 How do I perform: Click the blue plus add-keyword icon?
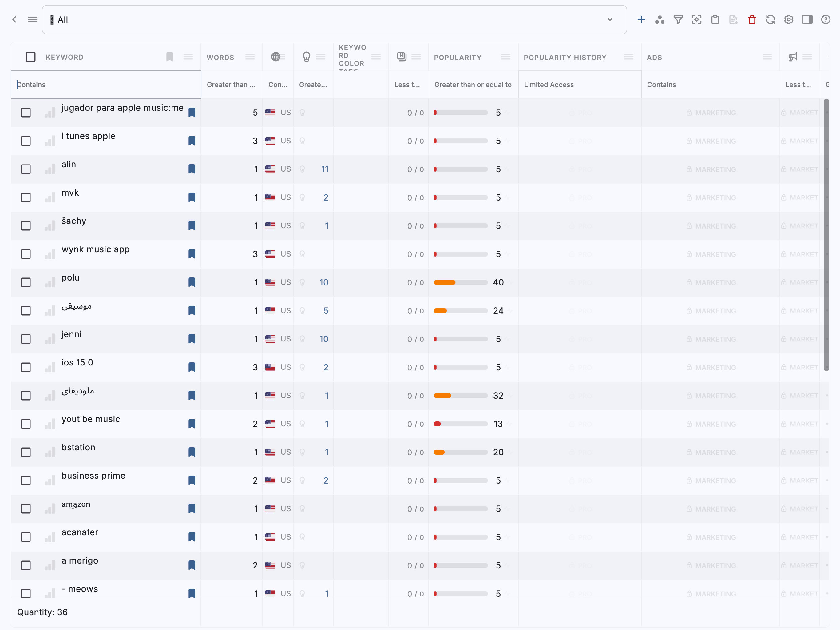pyautogui.click(x=641, y=20)
